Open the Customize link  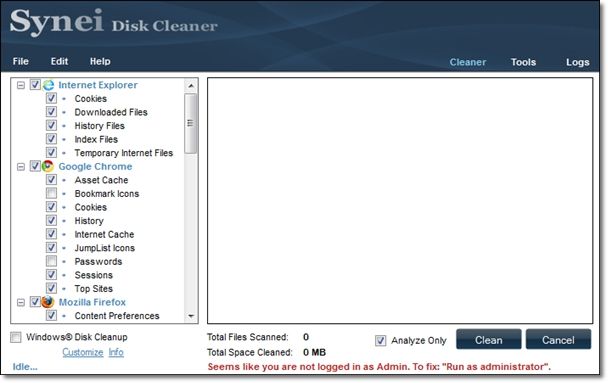(x=83, y=352)
